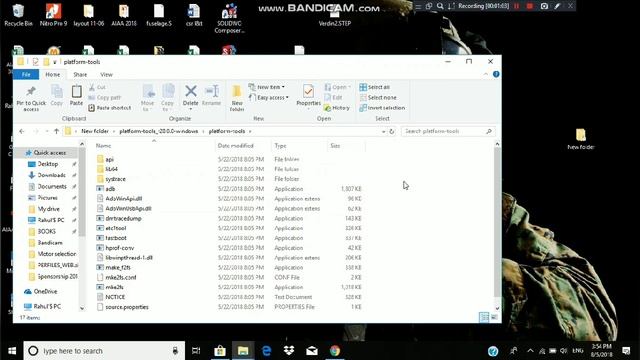640x360 pixels.
Task: Switch to details view layout icon
Action: click(484, 317)
